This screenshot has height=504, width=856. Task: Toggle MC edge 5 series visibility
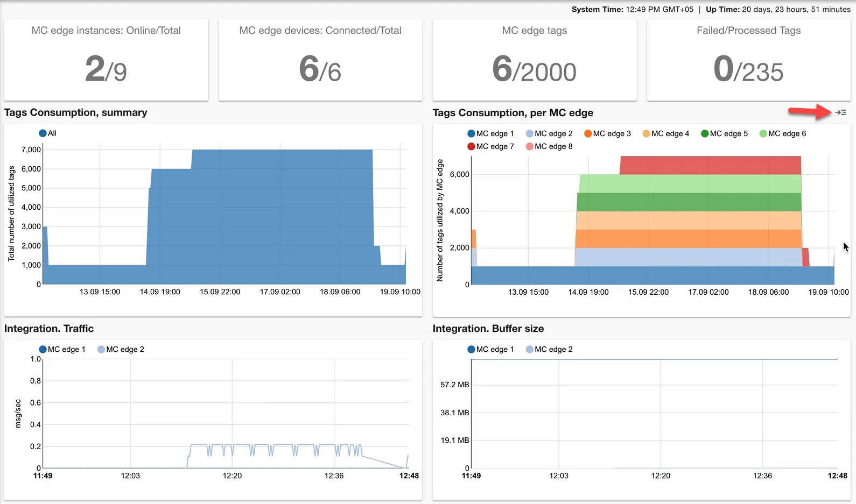click(724, 133)
